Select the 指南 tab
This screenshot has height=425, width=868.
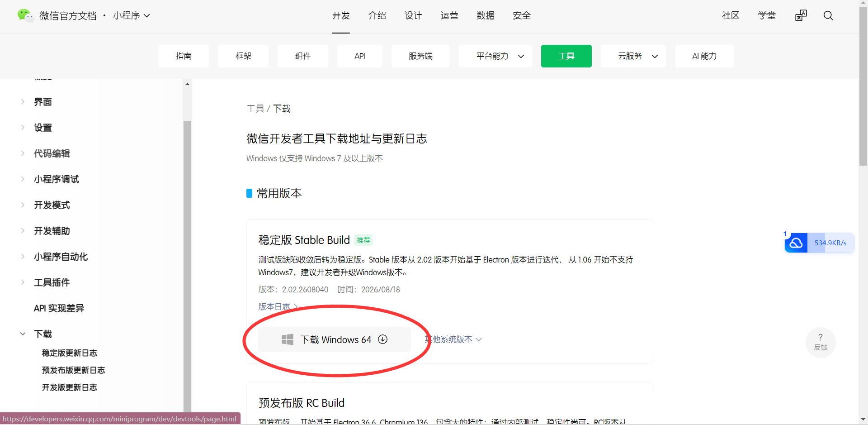pyautogui.click(x=184, y=56)
